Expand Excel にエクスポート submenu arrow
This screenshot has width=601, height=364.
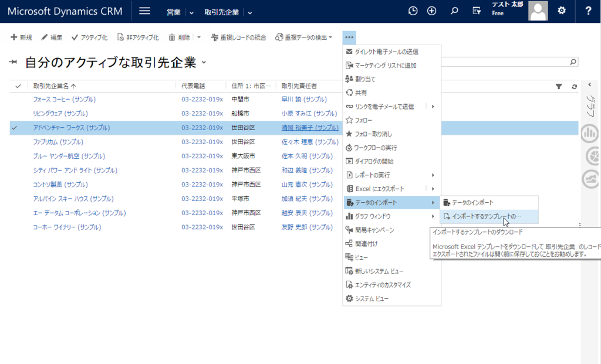tap(433, 189)
